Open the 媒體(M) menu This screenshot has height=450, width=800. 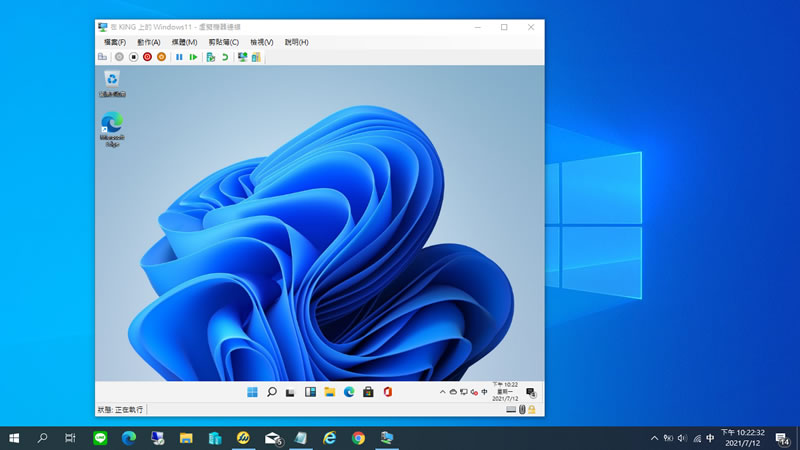click(184, 42)
